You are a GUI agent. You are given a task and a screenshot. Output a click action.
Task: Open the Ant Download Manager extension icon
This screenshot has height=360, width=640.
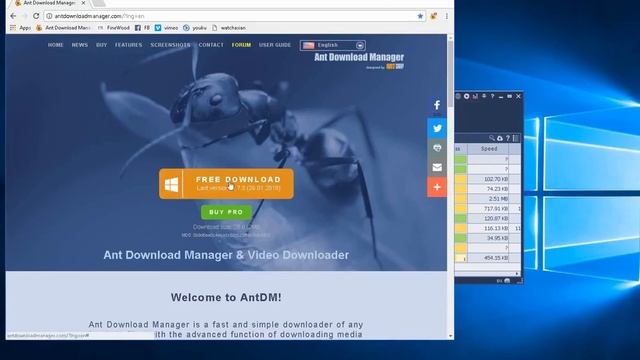tap(433, 16)
